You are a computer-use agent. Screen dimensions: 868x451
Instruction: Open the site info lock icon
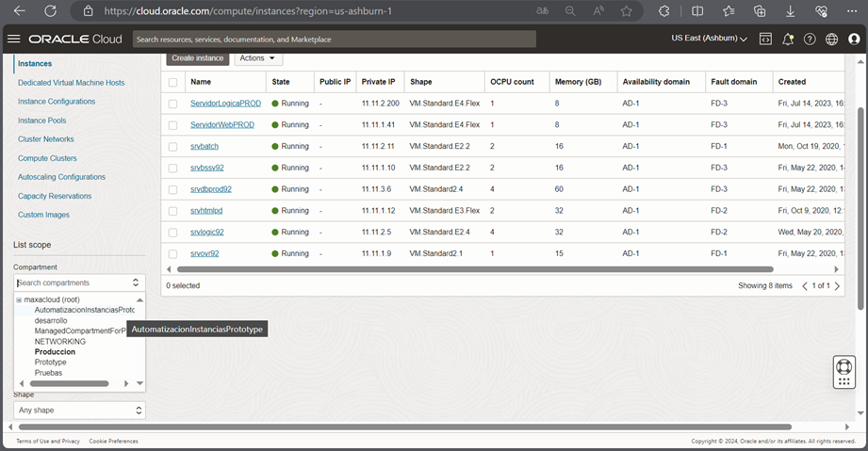(88, 11)
